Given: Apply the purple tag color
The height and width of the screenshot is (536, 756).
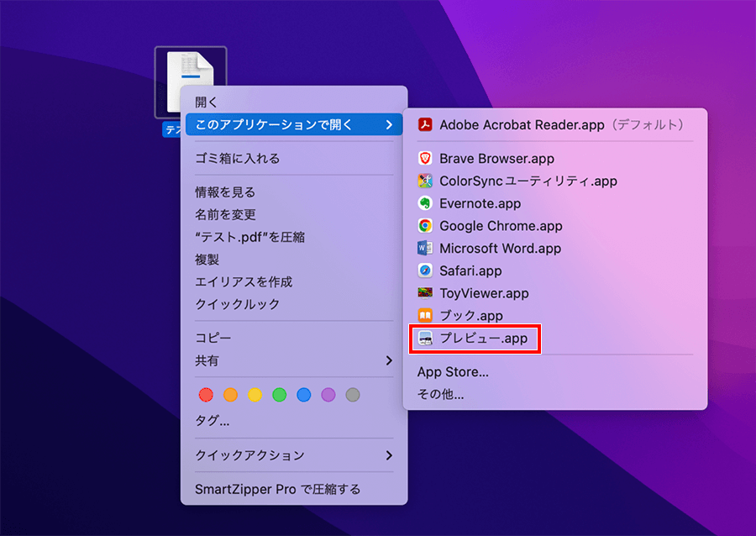Looking at the screenshot, I should [328, 395].
